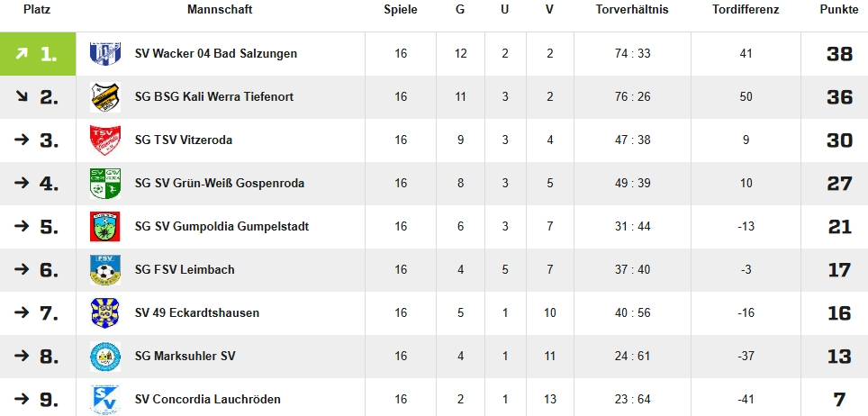
Task: Open SV Wacker 04 Bad Salzungen team page
Action: [216, 54]
